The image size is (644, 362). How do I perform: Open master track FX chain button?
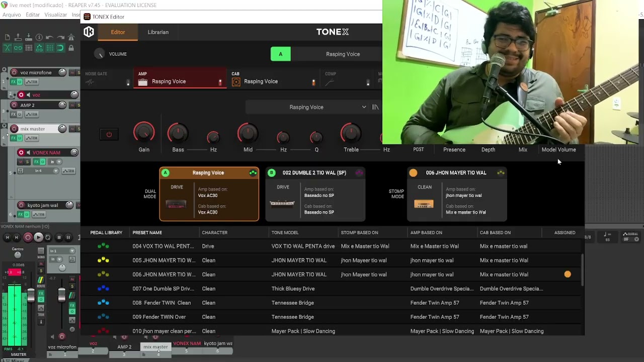pyautogui.click(x=41, y=293)
